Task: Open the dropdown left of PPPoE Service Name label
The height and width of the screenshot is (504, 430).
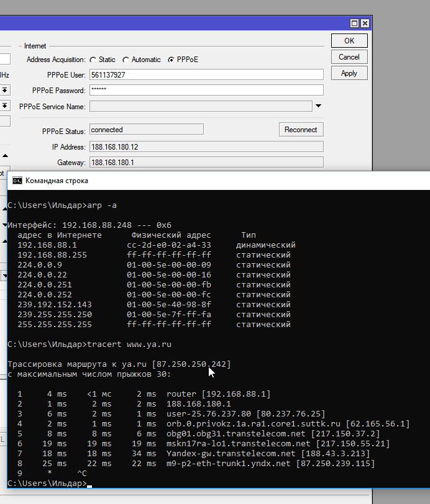Action: [4, 106]
